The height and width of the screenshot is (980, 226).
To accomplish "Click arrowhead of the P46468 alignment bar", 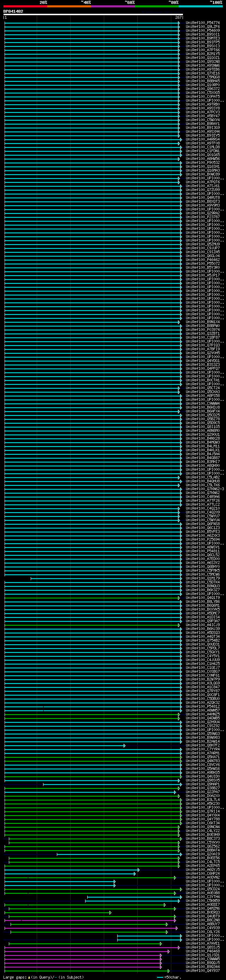I will click(x=168, y=951).
